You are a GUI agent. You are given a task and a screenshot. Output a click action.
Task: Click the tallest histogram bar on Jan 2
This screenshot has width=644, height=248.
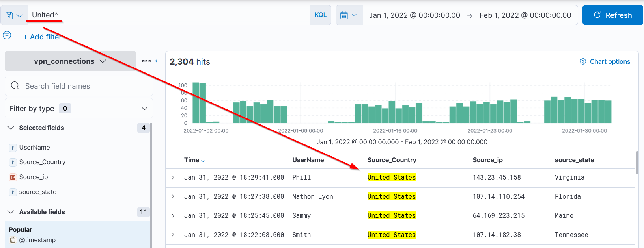[196, 102]
